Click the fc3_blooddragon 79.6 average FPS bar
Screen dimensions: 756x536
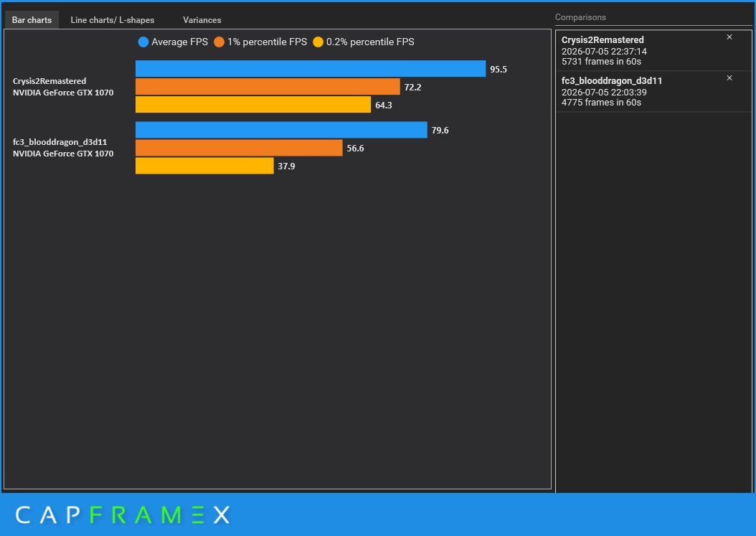click(x=281, y=130)
